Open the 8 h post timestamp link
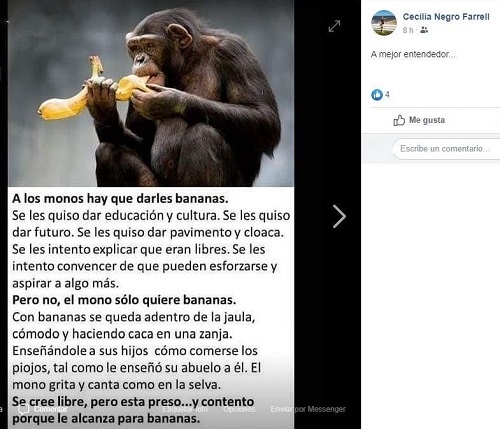Screen dimensions: 500x429 click(408, 30)
